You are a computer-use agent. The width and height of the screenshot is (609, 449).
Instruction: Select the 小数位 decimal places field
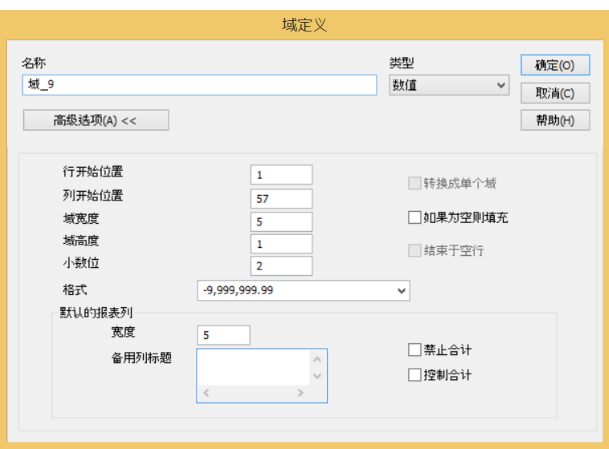coord(281,266)
